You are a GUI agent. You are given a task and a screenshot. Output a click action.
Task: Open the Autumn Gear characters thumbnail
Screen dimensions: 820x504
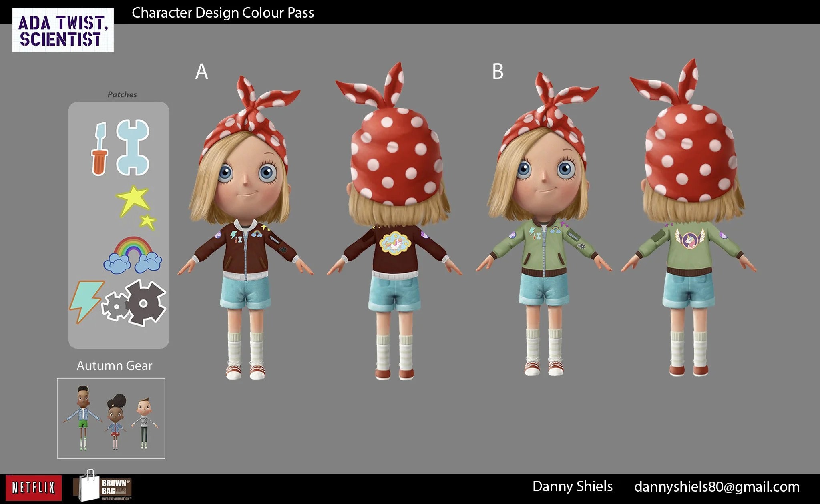click(x=111, y=418)
